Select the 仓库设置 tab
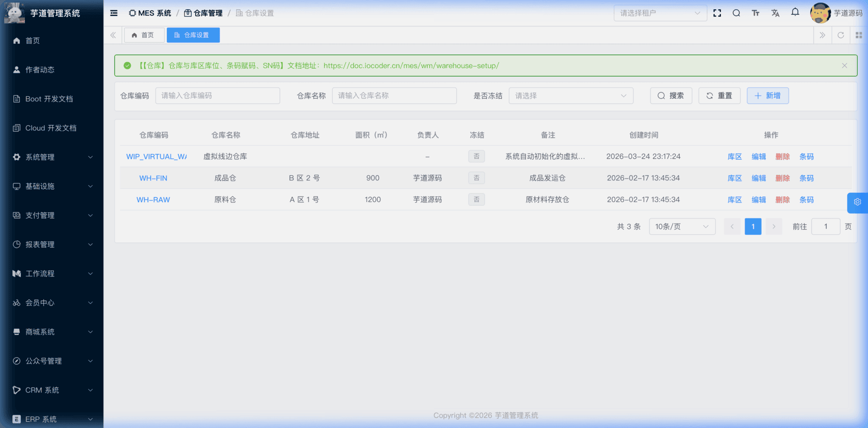This screenshot has height=428, width=868. coord(193,35)
